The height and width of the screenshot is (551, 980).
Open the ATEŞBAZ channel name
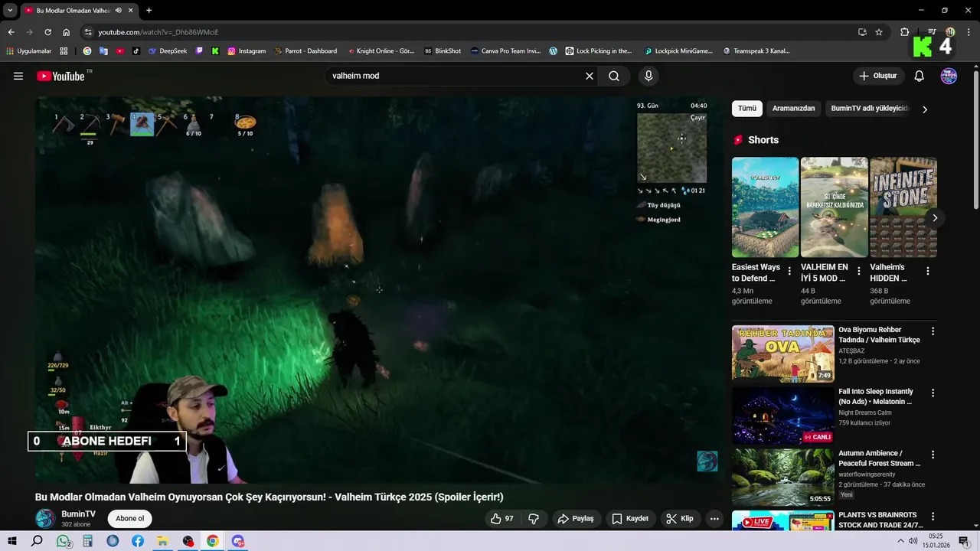coord(851,351)
